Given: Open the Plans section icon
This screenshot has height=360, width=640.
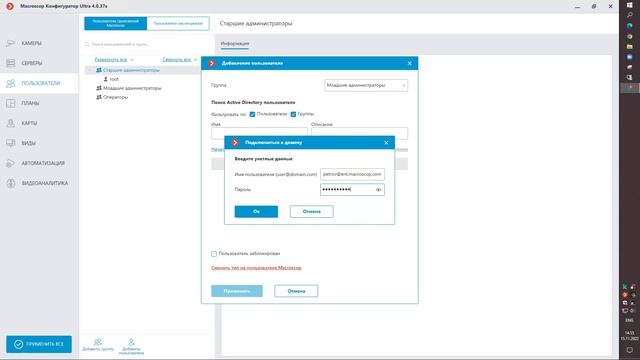Looking at the screenshot, I should (11, 103).
